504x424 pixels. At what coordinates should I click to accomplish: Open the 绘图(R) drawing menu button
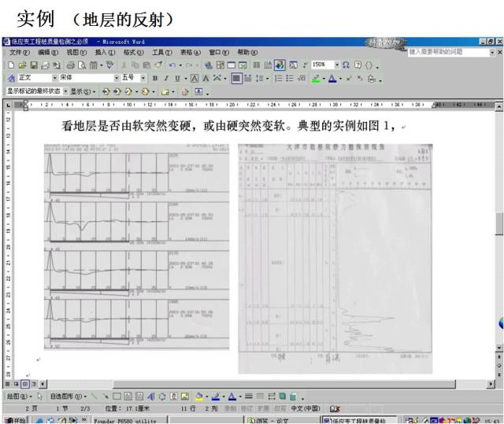tap(17, 397)
